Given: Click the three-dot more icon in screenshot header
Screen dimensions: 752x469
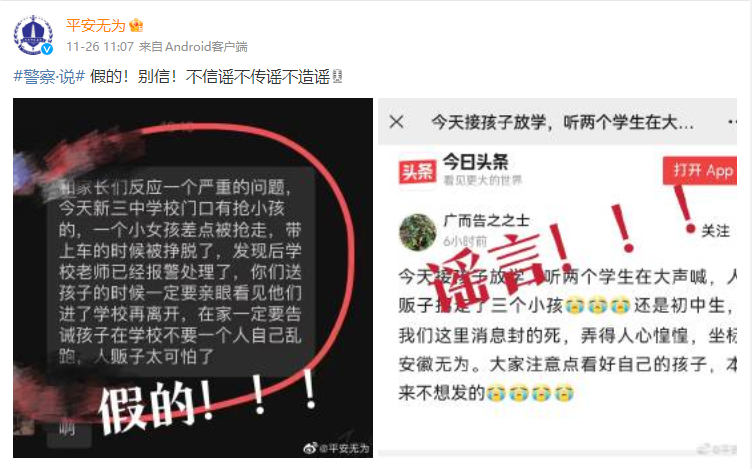Looking at the screenshot, I should point(732,122).
